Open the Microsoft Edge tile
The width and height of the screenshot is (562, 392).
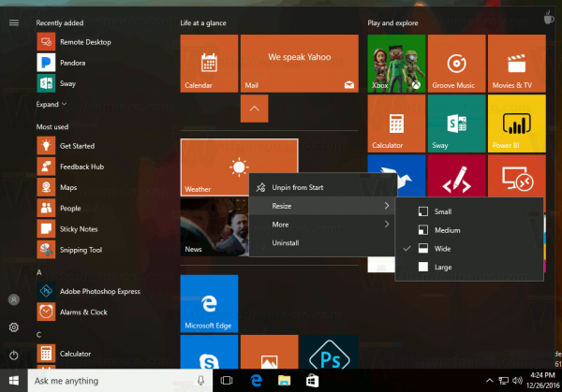pyautogui.click(x=209, y=303)
